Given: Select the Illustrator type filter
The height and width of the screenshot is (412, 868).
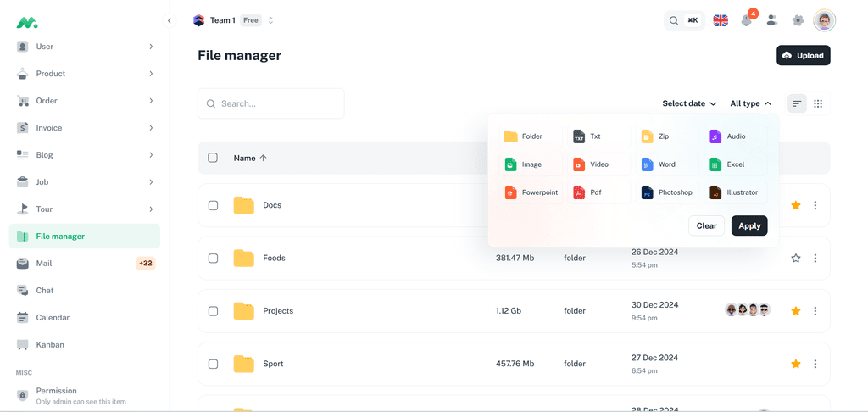Looking at the screenshot, I should pos(736,192).
